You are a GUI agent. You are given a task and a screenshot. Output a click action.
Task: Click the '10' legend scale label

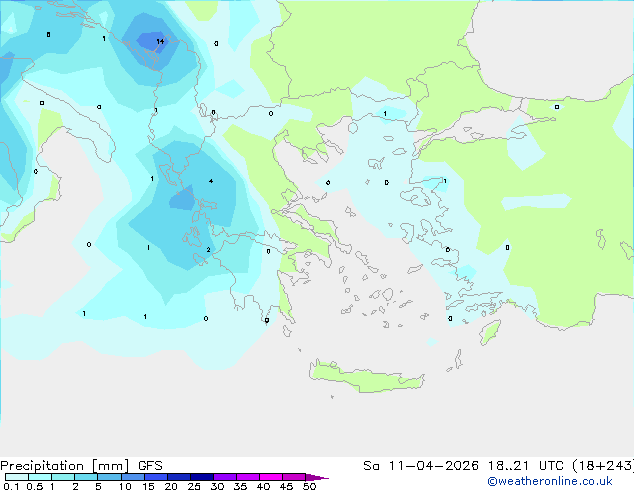[x=125, y=486]
